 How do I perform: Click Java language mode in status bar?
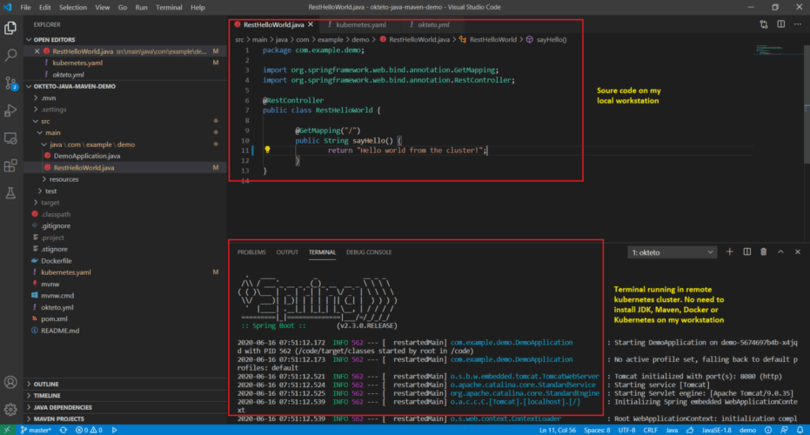pos(672,430)
